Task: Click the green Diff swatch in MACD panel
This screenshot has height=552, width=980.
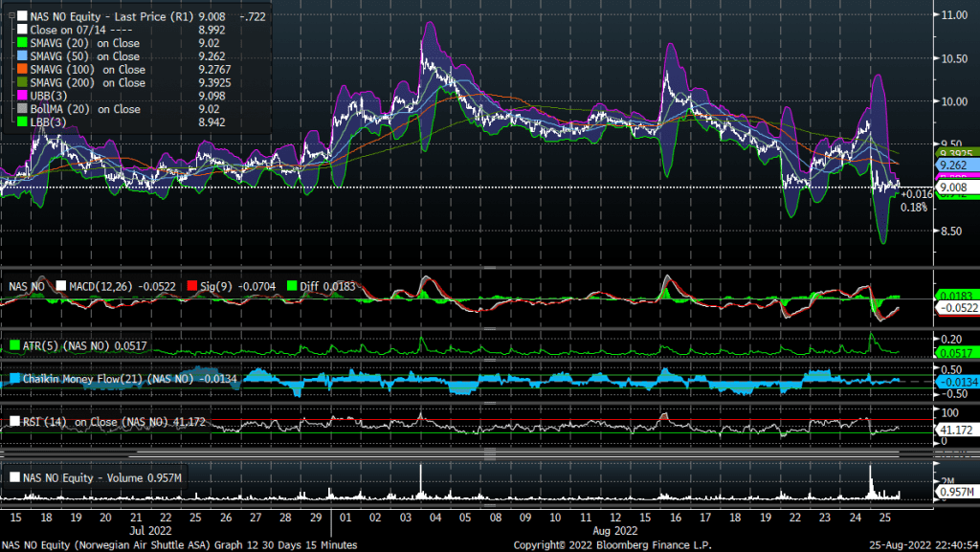Action: (291, 286)
